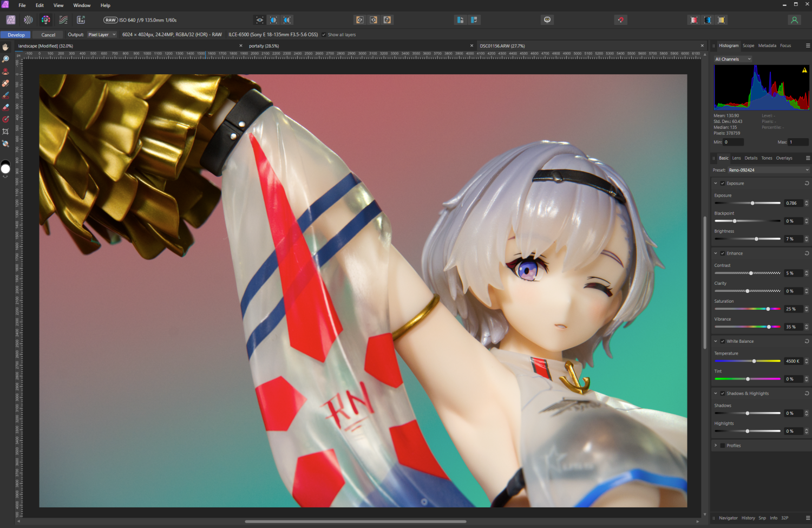Select the Zoom tool
Viewport: 812px width, 528px height.
(x=5, y=59)
